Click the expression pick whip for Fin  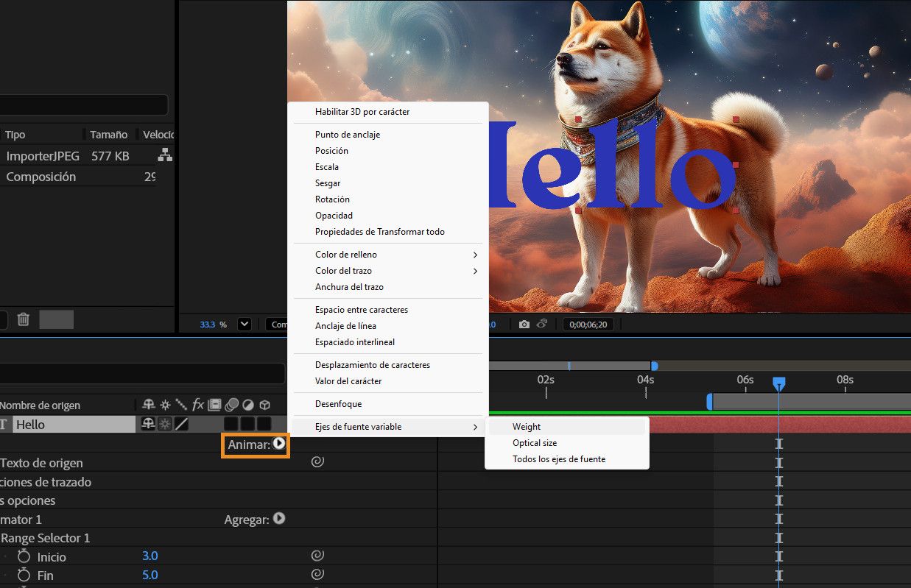click(317, 574)
